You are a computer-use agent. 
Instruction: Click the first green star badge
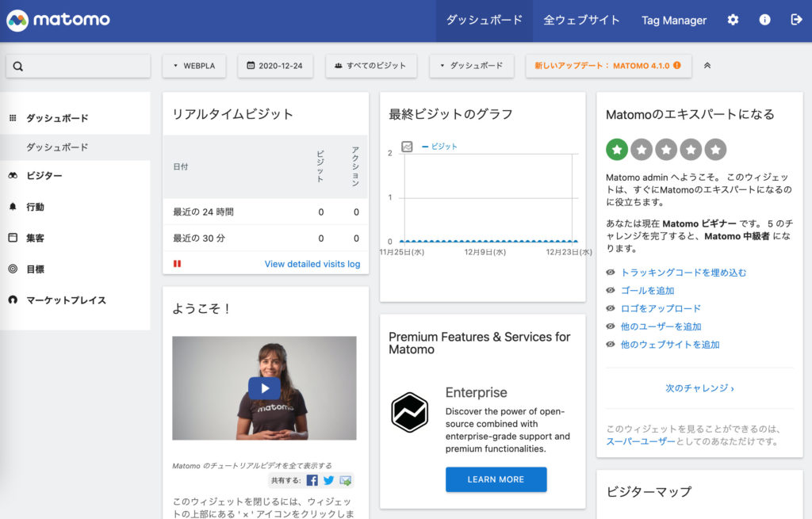tap(617, 150)
